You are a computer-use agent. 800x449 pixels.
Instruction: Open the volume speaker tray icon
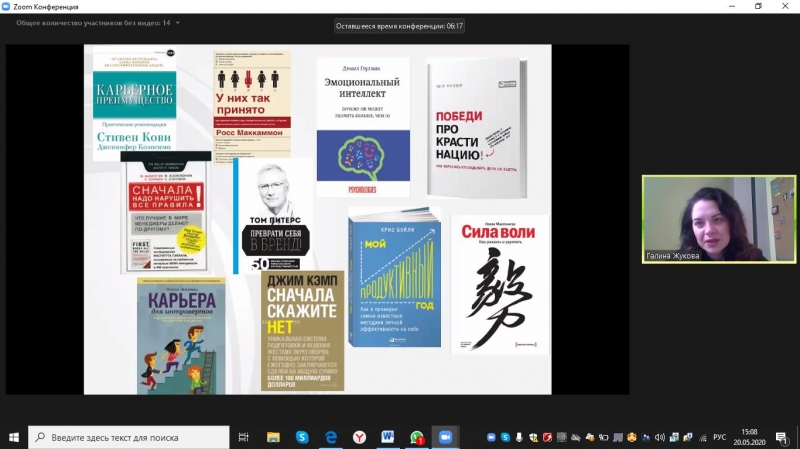coord(660,437)
